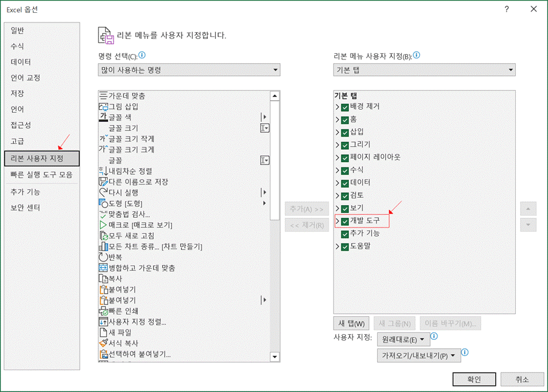Open the 기본 탭 dropdown
The height and width of the screenshot is (392, 548).
pos(424,70)
